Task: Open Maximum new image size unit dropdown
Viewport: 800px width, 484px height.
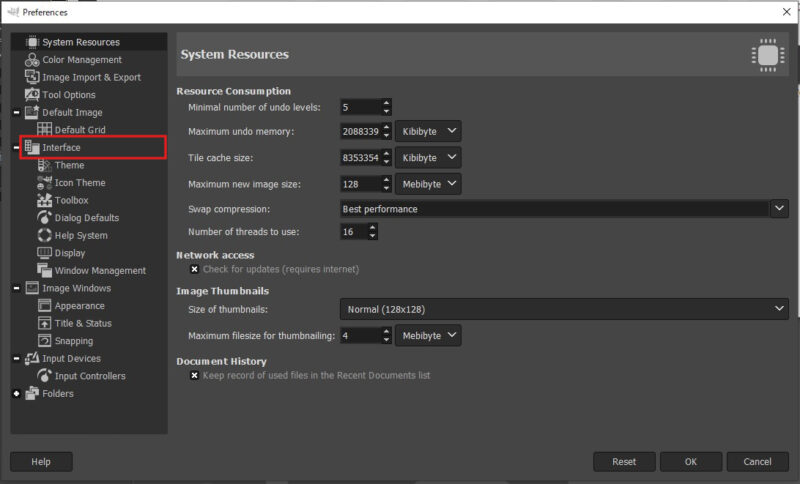Action: pyautogui.click(x=428, y=184)
